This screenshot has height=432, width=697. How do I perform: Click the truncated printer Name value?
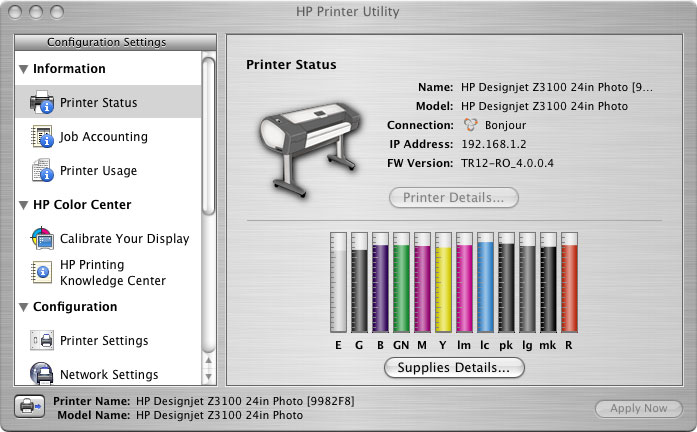[557, 87]
